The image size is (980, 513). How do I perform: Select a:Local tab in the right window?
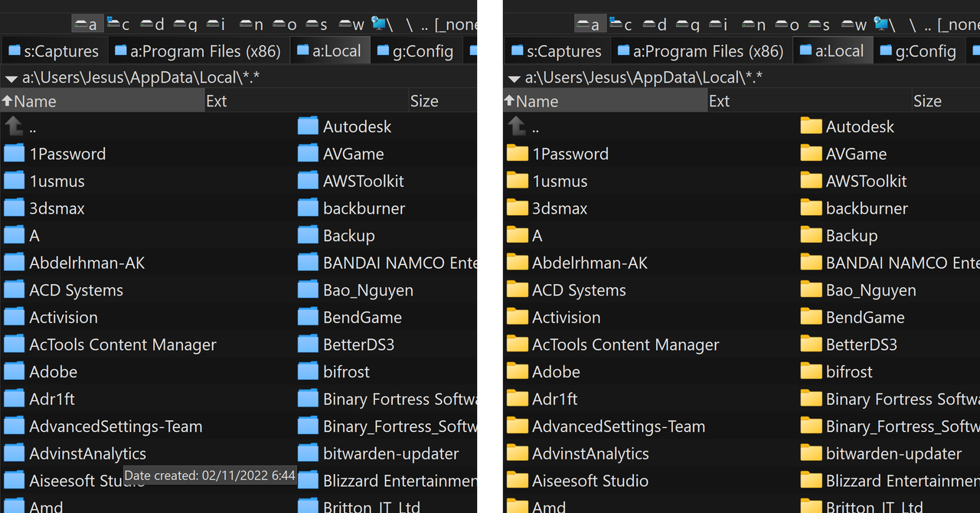pyautogui.click(x=833, y=51)
